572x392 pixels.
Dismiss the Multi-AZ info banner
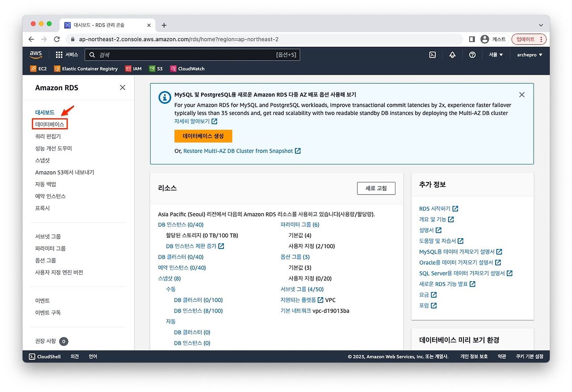pos(522,95)
